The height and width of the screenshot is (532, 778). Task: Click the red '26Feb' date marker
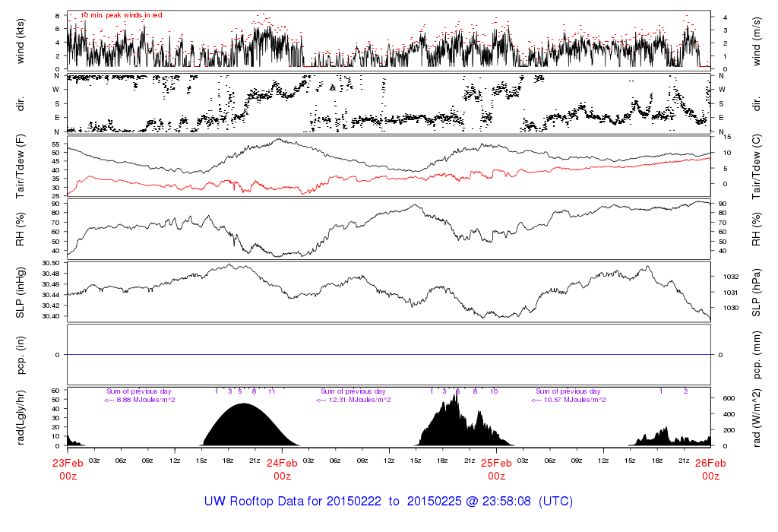click(x=710, y=463)
